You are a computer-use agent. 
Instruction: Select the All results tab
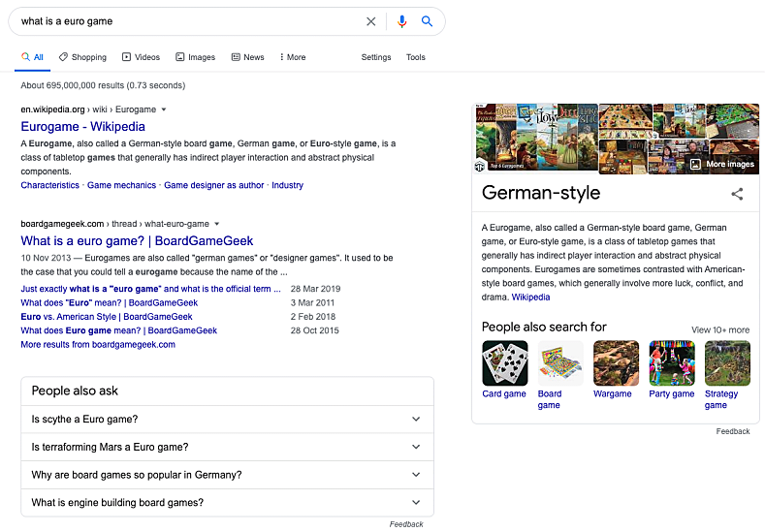coord(33,57)
